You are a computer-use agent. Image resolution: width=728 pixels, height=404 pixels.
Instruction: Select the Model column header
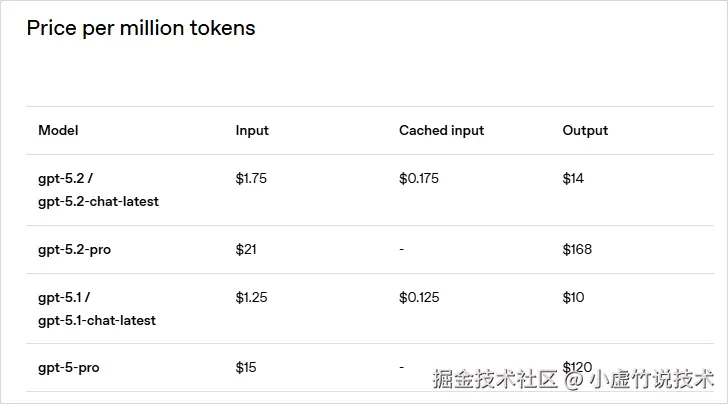click(58, 130)
